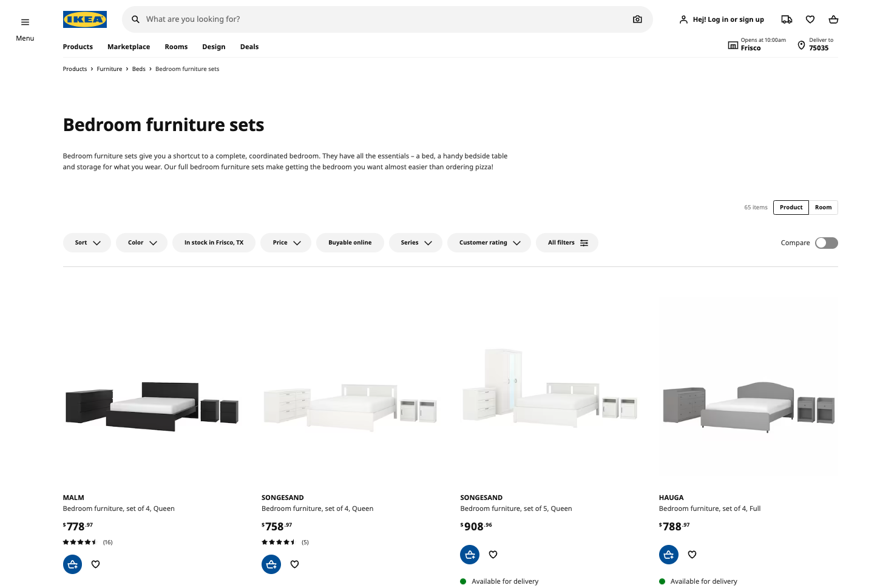Click the $908.96 price
Screen dimensions: 880x588
point(476,526)
